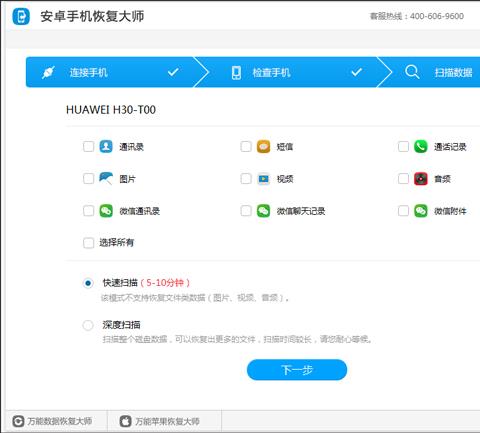Click the magnifier icon for 扫描数据
This screenshot has width=480, height=433.
(x=412, y=72)
